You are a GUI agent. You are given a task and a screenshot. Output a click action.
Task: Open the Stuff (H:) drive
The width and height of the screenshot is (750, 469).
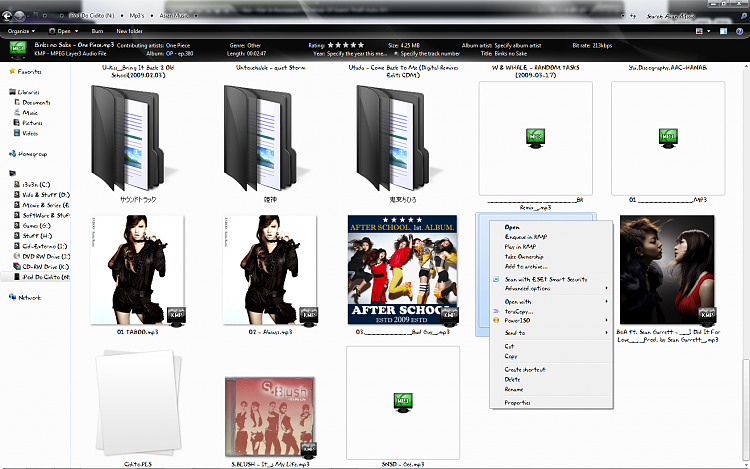37,236
